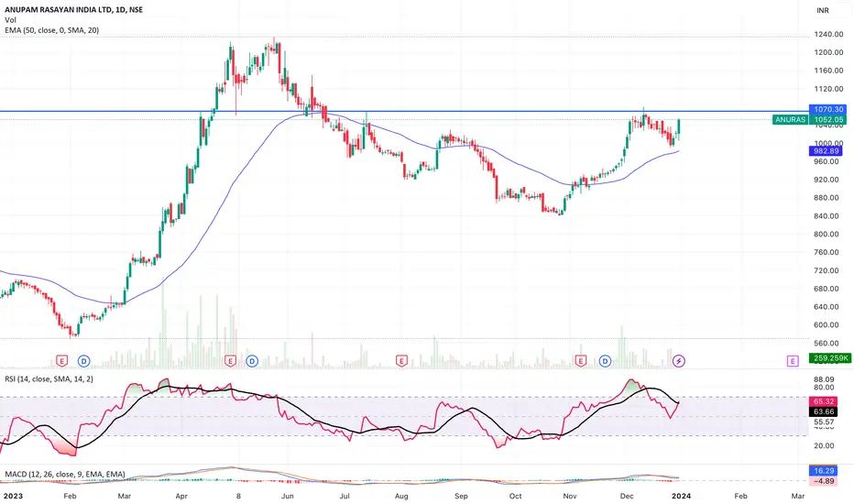Open the EMA (50, close, 0, SMA, 20) legend
The width and height of the screenshot is (854, 504).
click(x=51, y=30)
